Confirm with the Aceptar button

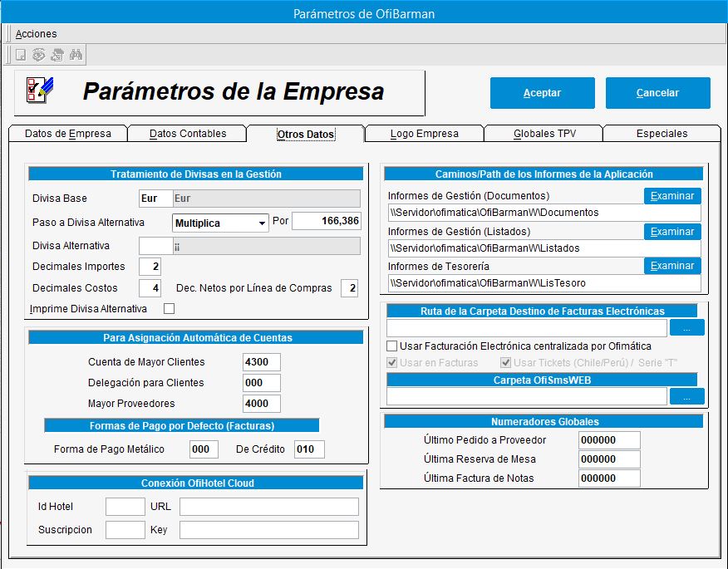pyautogui.click(x=543, y=93)
